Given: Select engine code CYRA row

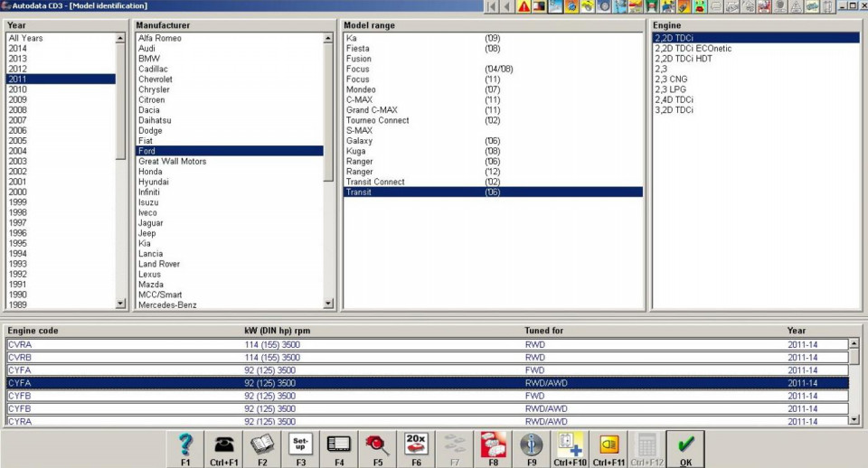Looking at the screenshot, I should 428,421.
